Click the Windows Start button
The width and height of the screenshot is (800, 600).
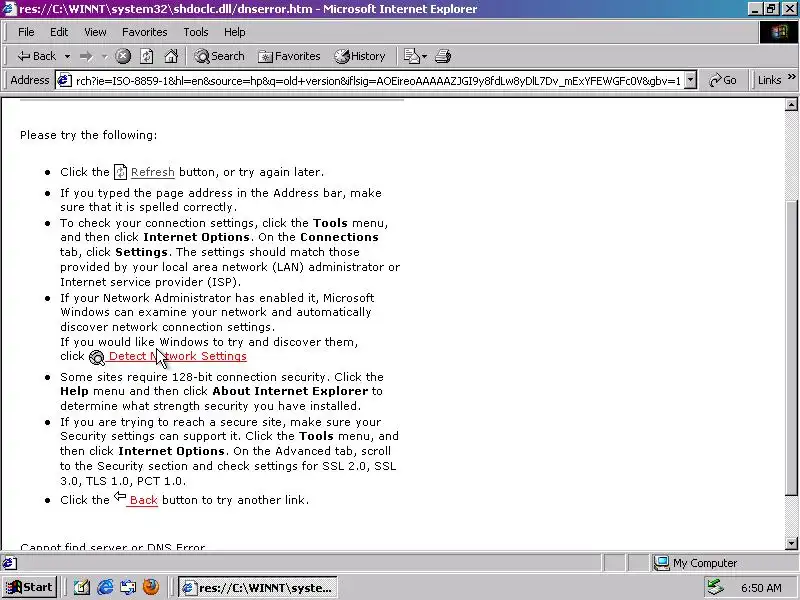tap(30, 587)
